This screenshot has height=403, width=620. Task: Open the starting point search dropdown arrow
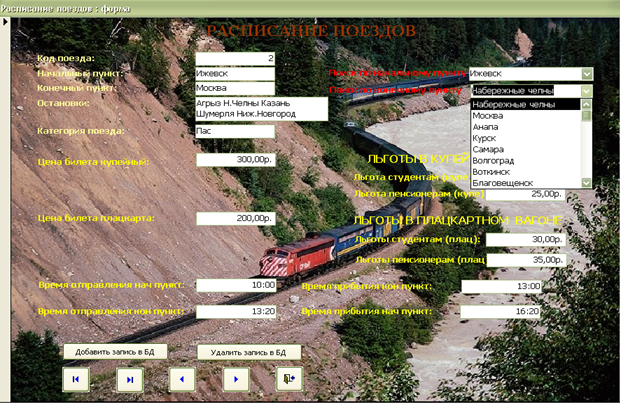click(x=587, y=73)
